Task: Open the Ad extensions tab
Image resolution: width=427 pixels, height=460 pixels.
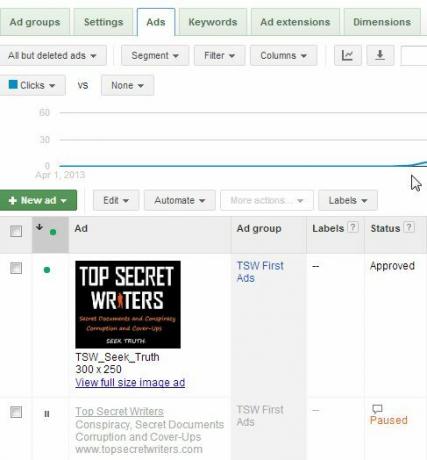Action: [295, 22]
